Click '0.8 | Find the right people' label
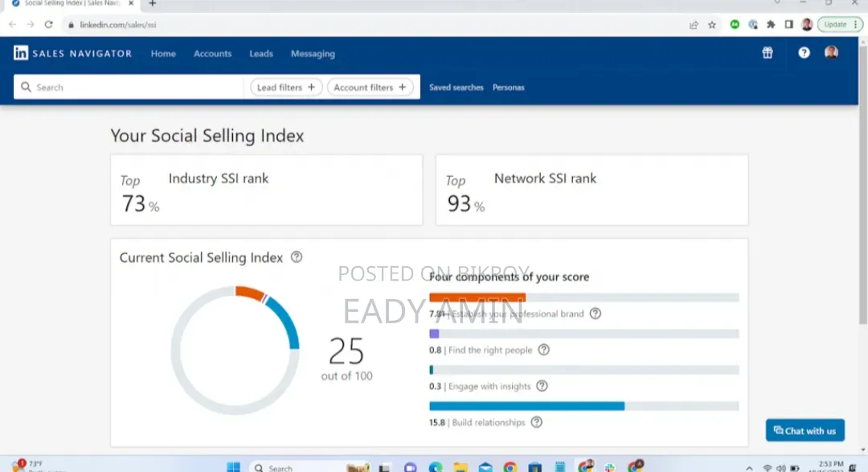Image resolution: width=868 pixels, height=472 pixels. [x=481, y=350]
